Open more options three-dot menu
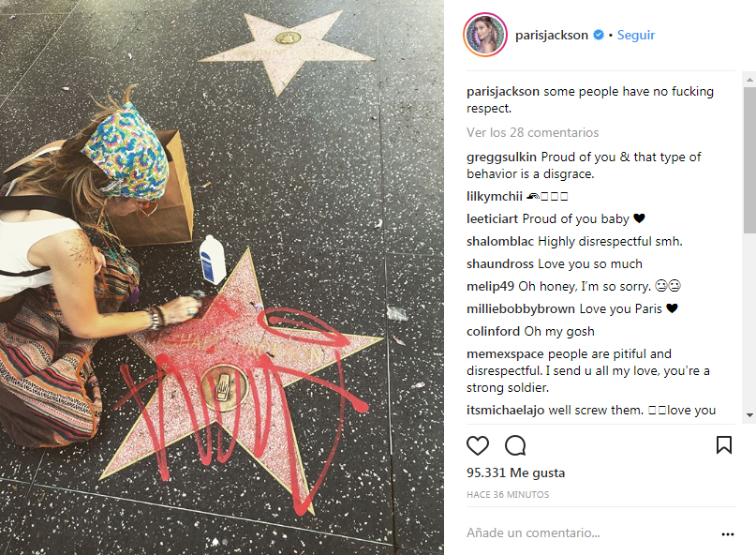Image resolution: width=756 pixels, height=555 pixels. pos(728,533)
